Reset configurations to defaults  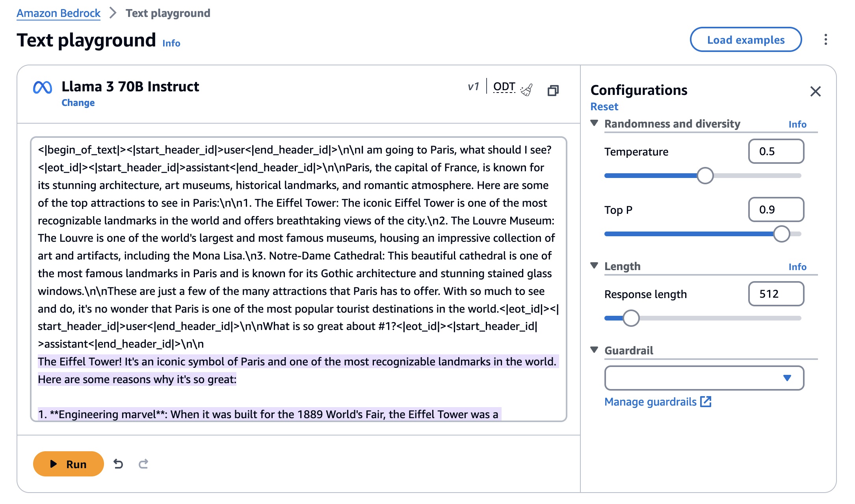click(604, 107)
